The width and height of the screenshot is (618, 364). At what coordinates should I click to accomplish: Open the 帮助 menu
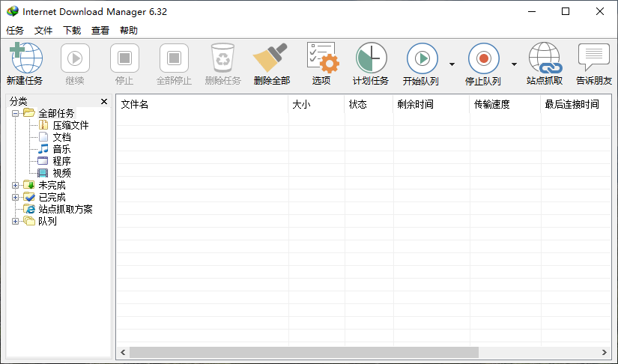point(129,30)
